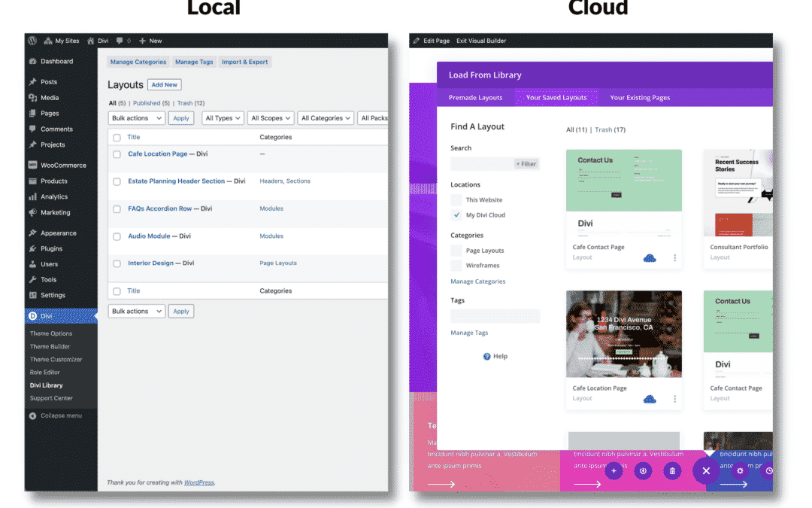Image resolution: width=812 pixels, height=508 pixels.
Task: Click Exit Visual Builder in top bar
Action: [x=481, y=41]
